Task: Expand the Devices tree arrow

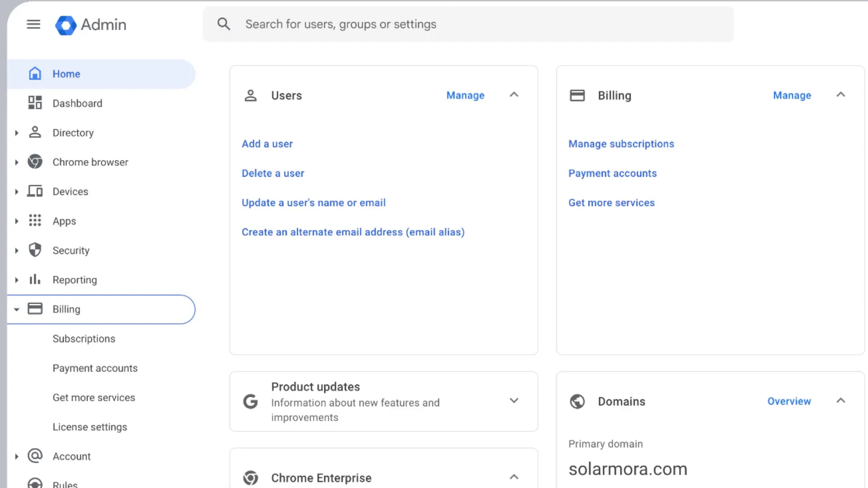Action: click(x=17, y=192)
